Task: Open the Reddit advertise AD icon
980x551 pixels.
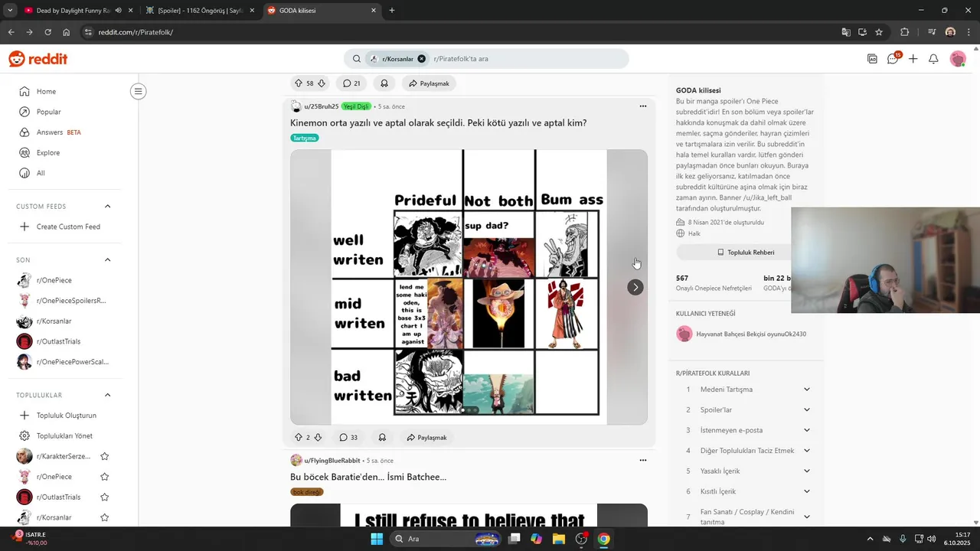Action: click(x=872, y=59)
